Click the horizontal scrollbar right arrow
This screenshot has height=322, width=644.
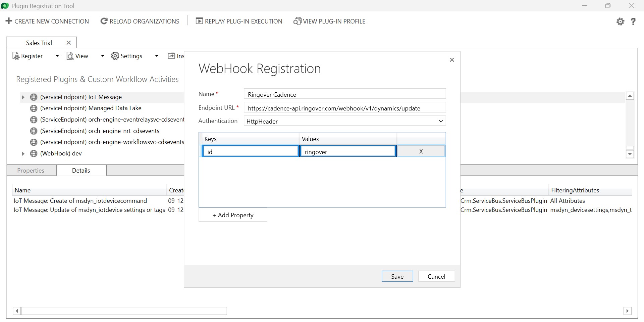tap(628, 311)
